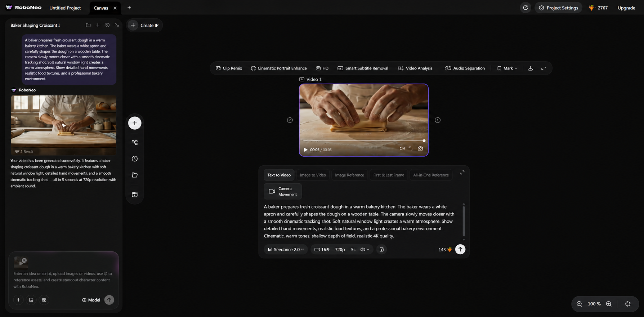The height and width of the screenshot is (317, 644).
Task: Click the reference frame icon next to audio settings
Action: [x=382, y=249]
